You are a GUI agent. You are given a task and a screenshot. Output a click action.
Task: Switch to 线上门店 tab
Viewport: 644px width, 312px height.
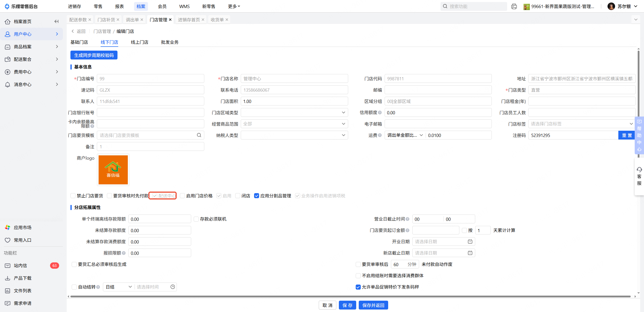click(139, 42)
